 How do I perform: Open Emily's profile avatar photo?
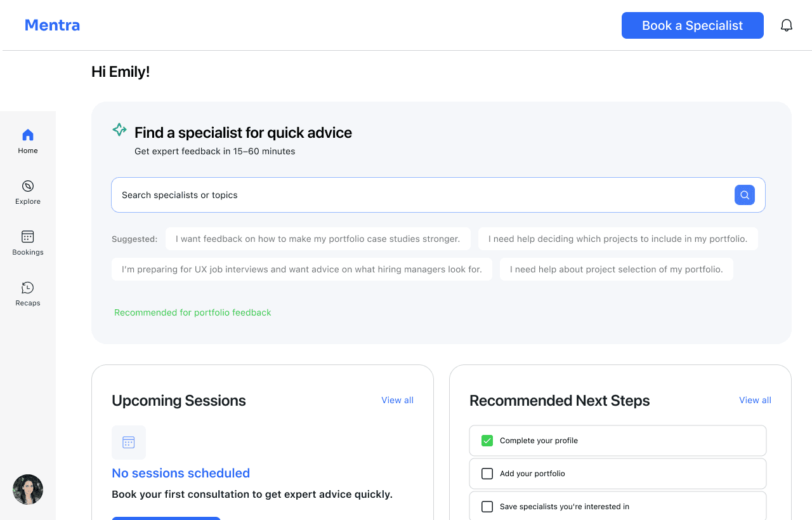[28, 490]
